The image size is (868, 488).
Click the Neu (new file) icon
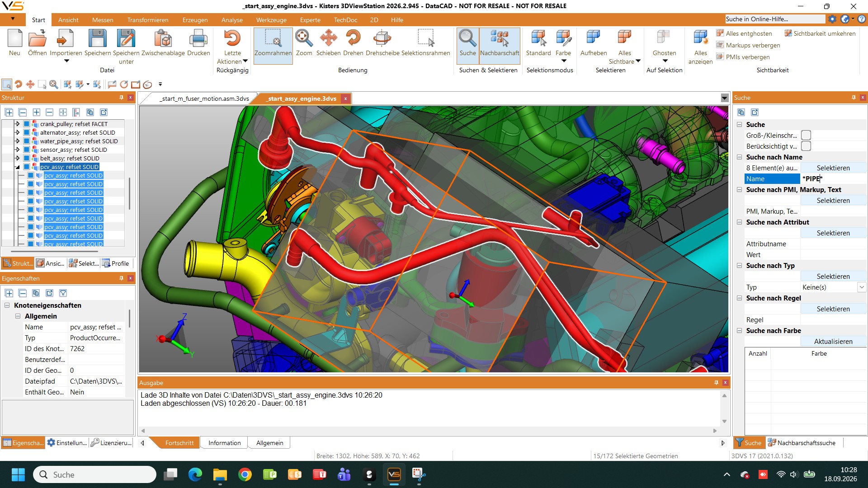[x=14, y=38]
